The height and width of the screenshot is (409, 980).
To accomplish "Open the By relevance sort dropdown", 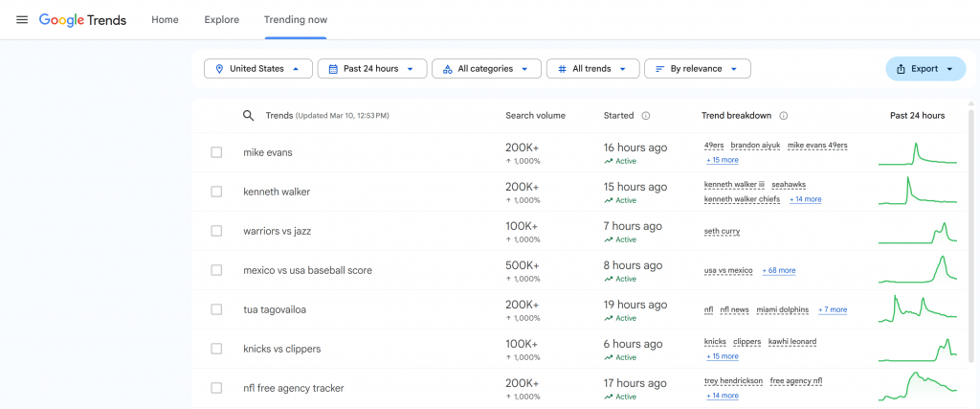I will tap(697, 69).
